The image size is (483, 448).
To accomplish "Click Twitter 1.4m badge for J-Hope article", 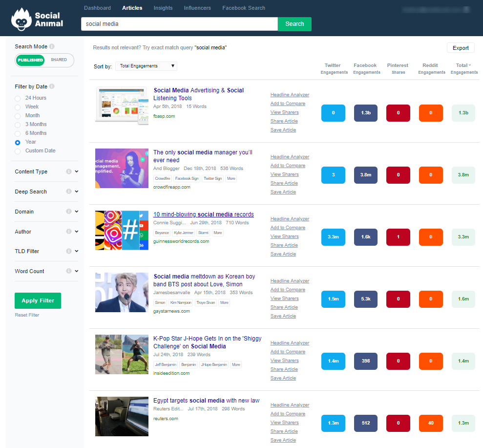I will pos(333,361).
